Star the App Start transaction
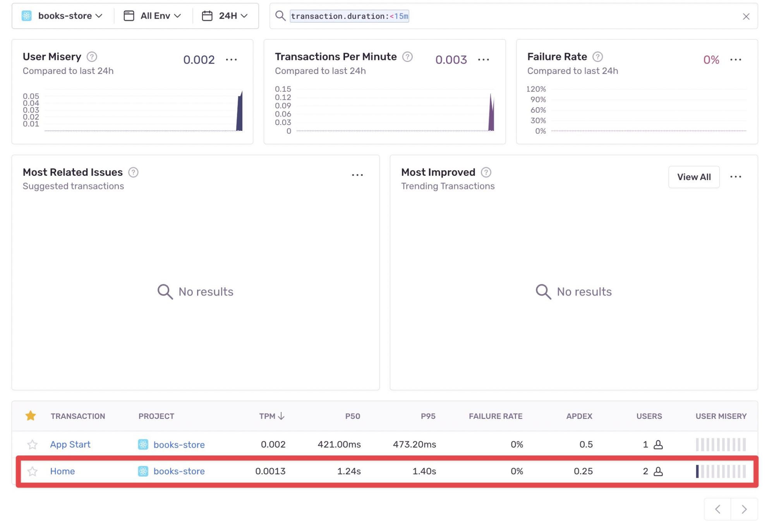774x532 pixels. pos(33,444)
